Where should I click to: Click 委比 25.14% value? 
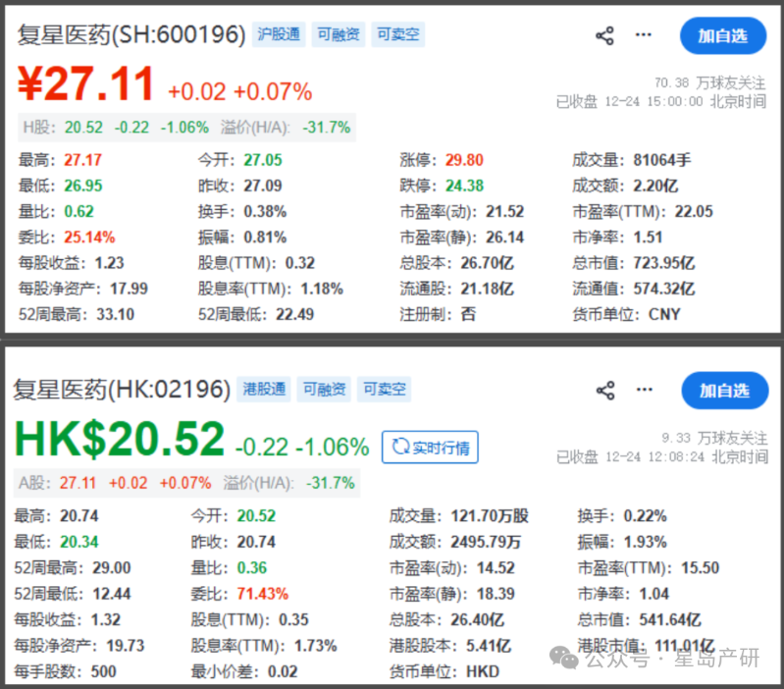click(89, 237)
